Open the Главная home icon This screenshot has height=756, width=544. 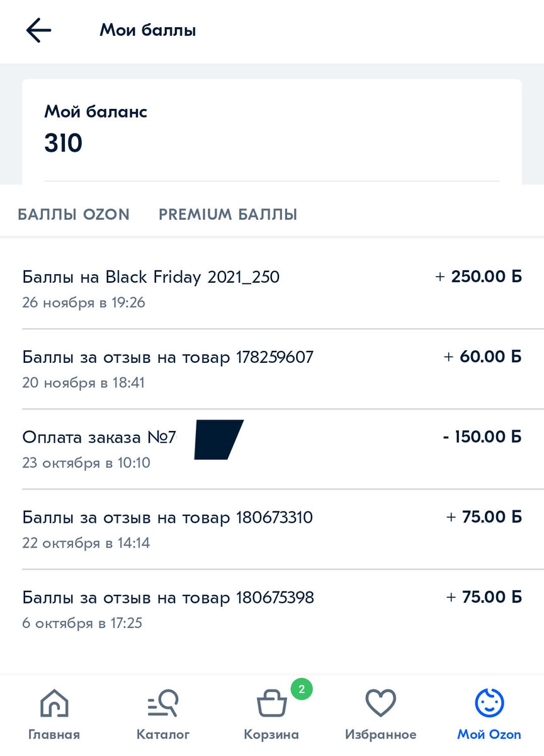[54, 703]
